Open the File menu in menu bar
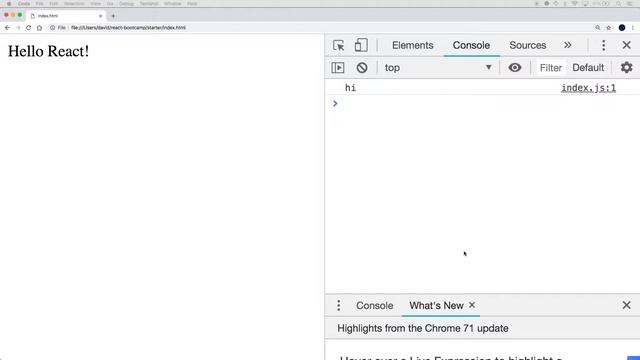640x360 pixels. tap(40, 4)
